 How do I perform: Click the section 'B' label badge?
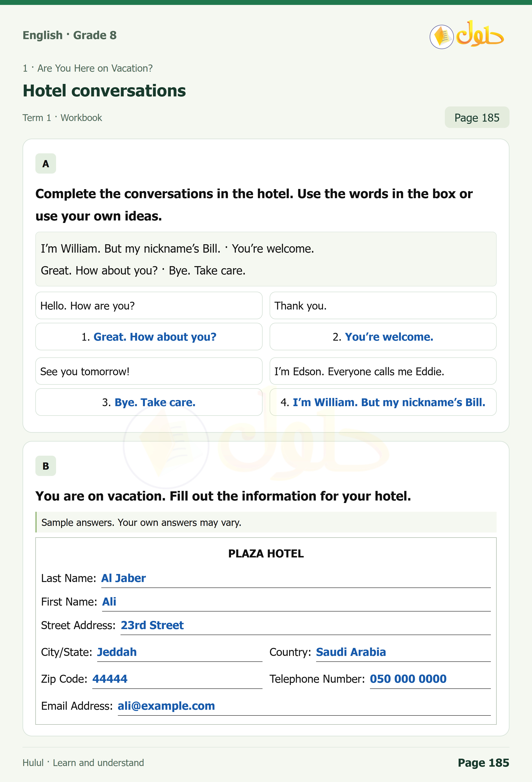[x=46, y=466]
